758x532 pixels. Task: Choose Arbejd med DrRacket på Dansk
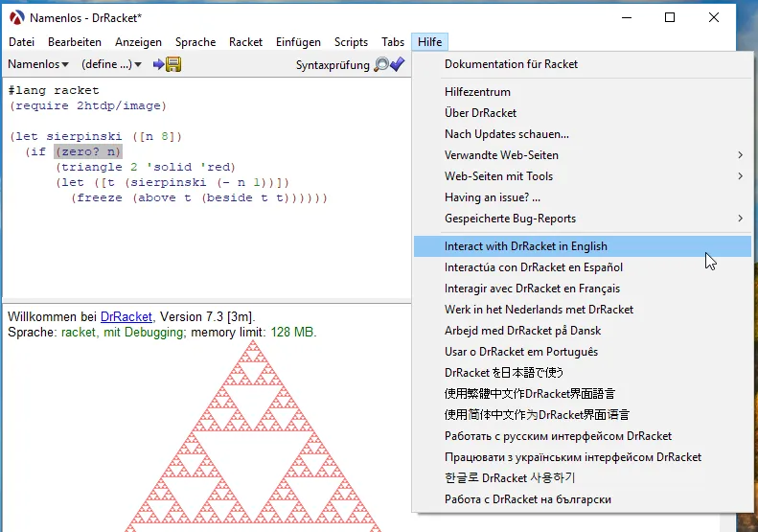(583, 331)
